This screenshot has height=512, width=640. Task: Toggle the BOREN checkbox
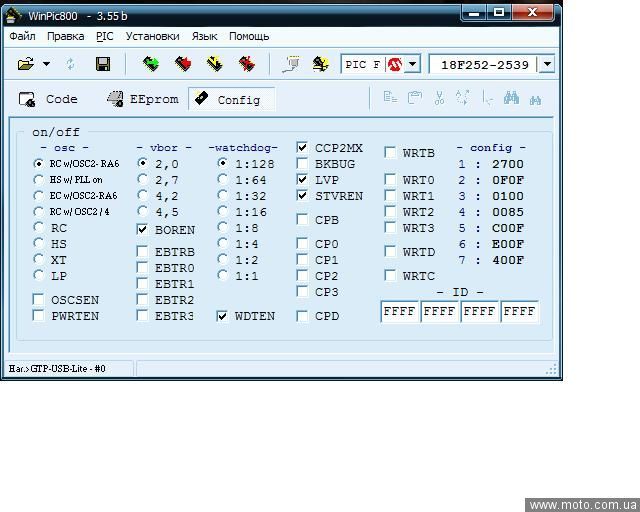pos(142,229)
